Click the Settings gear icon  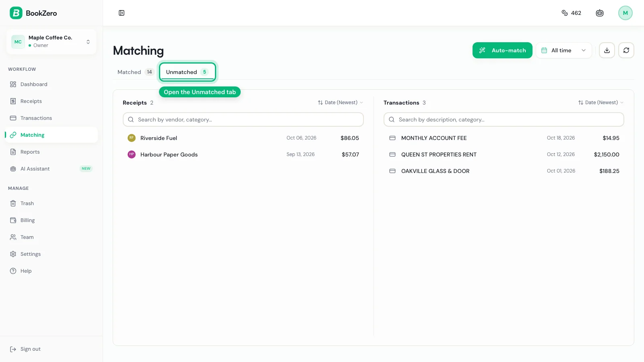click(13, 254)
